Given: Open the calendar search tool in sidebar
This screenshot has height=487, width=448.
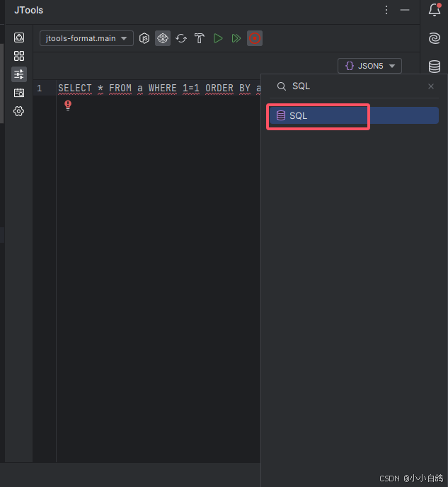Looking at the screenshot, I should 19,93.
